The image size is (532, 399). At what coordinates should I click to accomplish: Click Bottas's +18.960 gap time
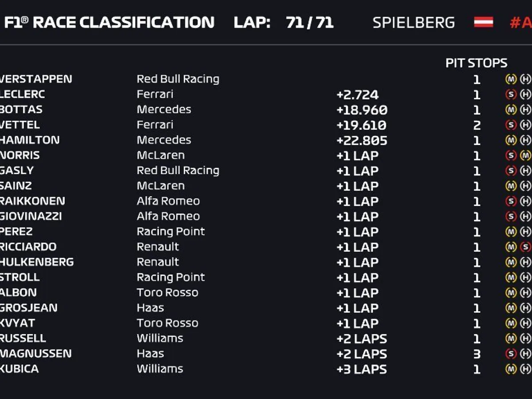tap(362, 110)
